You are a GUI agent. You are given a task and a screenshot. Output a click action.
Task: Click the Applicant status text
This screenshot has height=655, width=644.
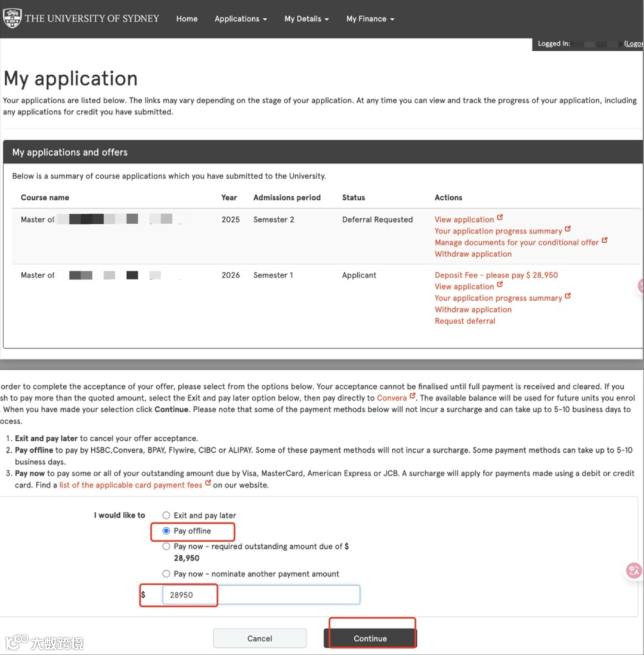(359, 275)
